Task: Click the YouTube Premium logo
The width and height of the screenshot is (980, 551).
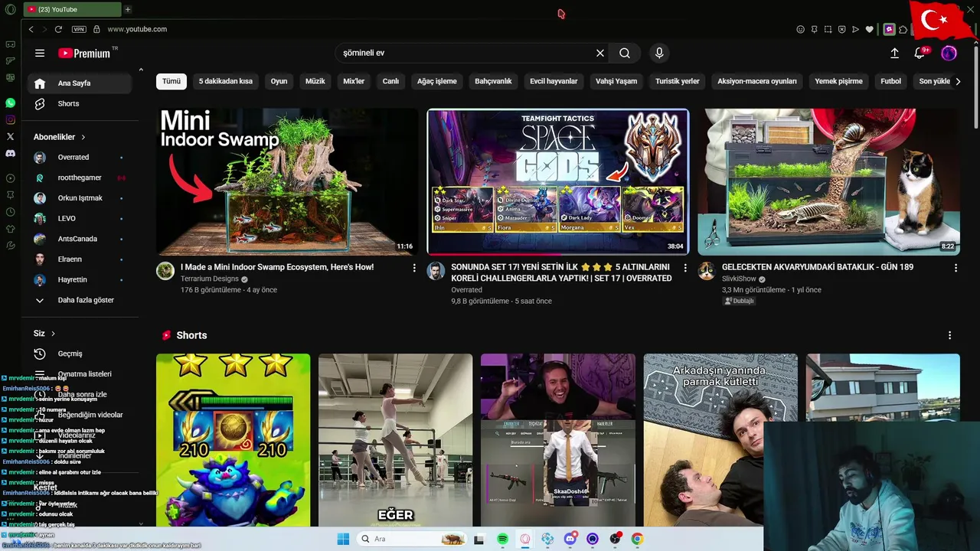Action: coord(84,54)
